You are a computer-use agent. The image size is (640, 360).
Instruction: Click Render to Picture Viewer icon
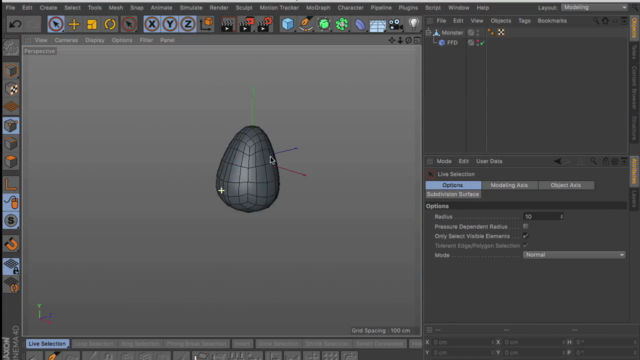tap(246, 24)
